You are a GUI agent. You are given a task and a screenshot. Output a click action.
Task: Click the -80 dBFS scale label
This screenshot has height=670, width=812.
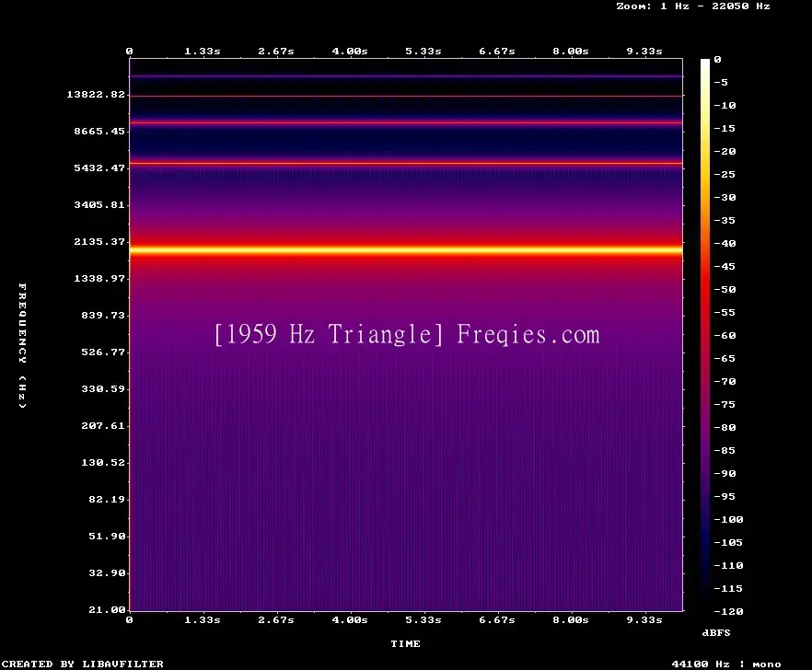tap(725, 427)
